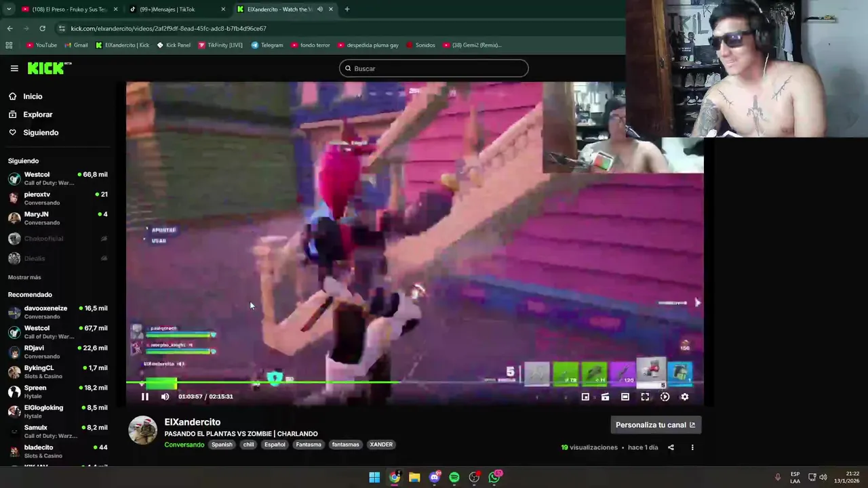The image size is (868, 488).
Task: Open TikFinity [LIVE] bookmark
Action: point(222,45)
